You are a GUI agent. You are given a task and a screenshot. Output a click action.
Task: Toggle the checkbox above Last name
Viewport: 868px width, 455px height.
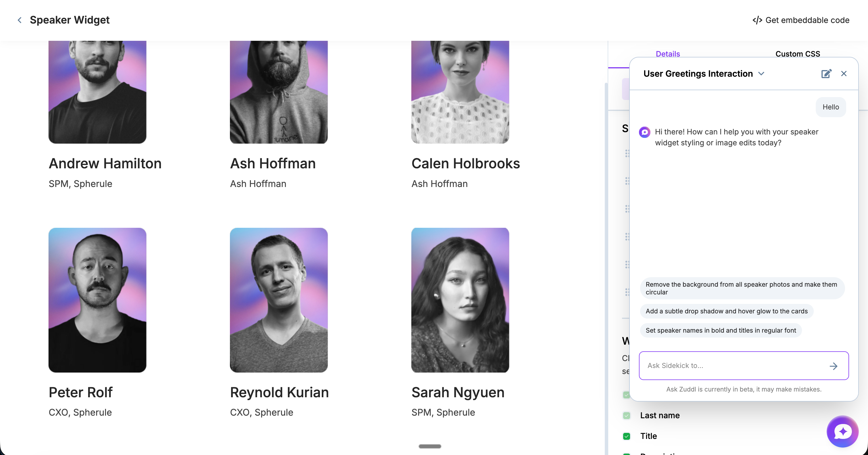tap(626, 395)
